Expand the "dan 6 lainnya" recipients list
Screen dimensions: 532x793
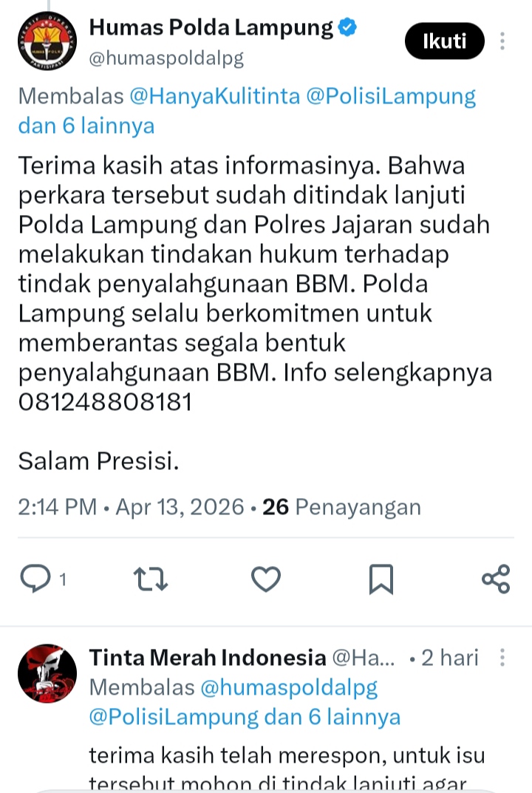pos(86,126)
